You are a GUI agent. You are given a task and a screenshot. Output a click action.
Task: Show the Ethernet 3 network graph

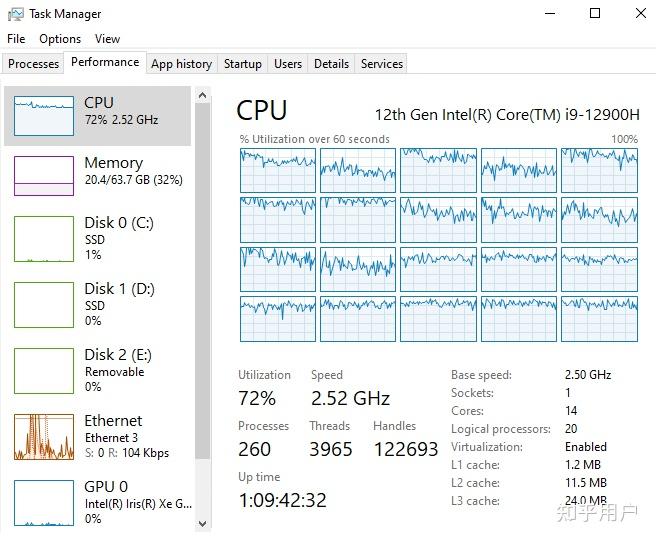click(44, 437)
